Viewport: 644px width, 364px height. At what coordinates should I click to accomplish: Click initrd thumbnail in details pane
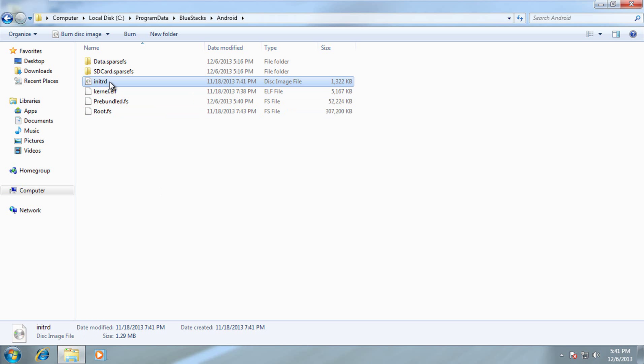(19, 333)
